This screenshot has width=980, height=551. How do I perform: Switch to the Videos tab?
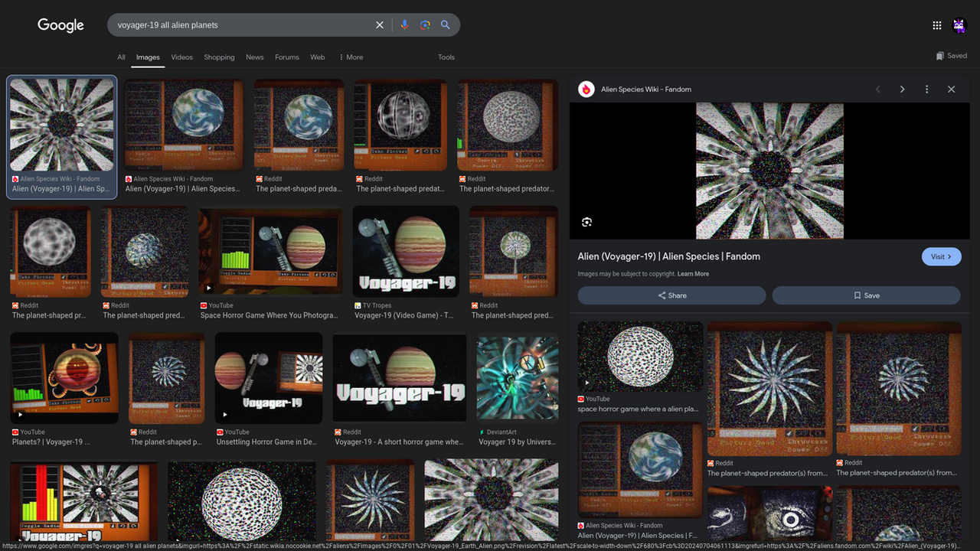tap(182, 57)
